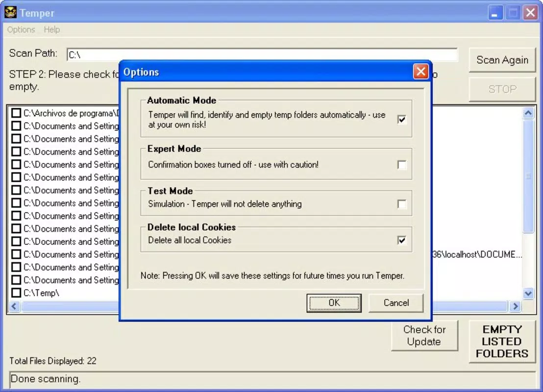The height and width of the screenshot is (392, 543).
Task: Toggle the Delete all local Cookies checkbox
Action: (x=402, y=240)
